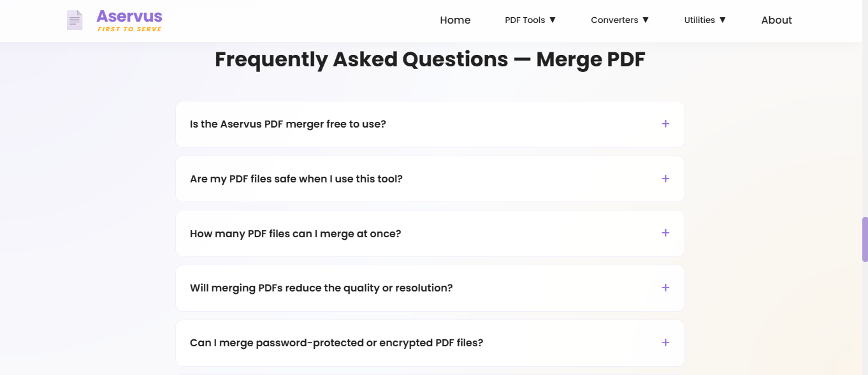Expand "Are my PDF files safe" question

click(x=296, y=179)
